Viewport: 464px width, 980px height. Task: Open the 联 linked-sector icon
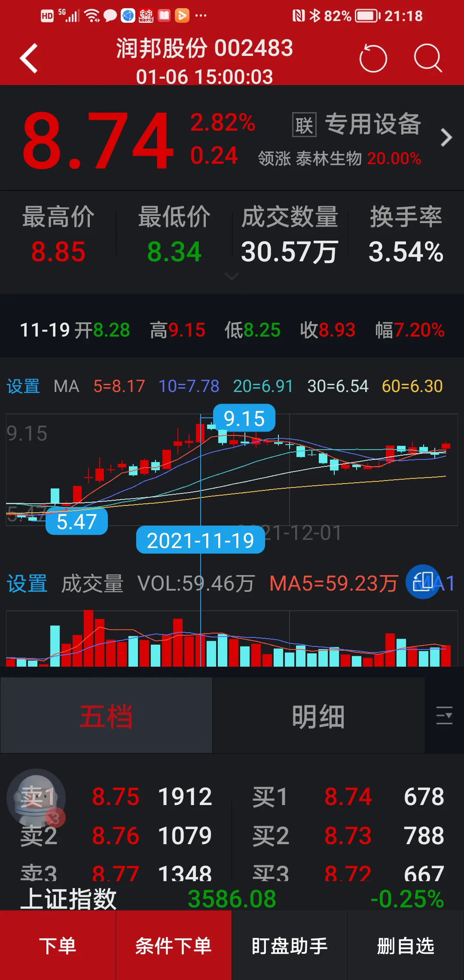click(304, 125)
